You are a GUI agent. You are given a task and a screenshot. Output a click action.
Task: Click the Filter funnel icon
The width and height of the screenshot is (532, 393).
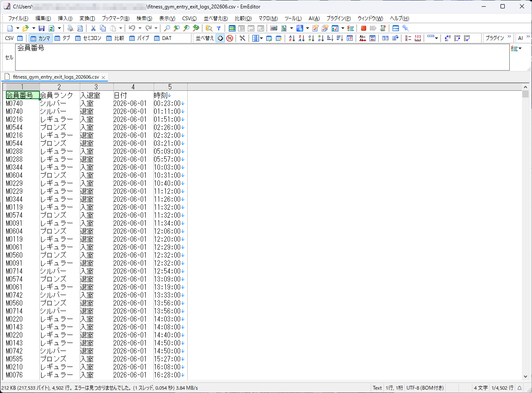click(218, 28)
